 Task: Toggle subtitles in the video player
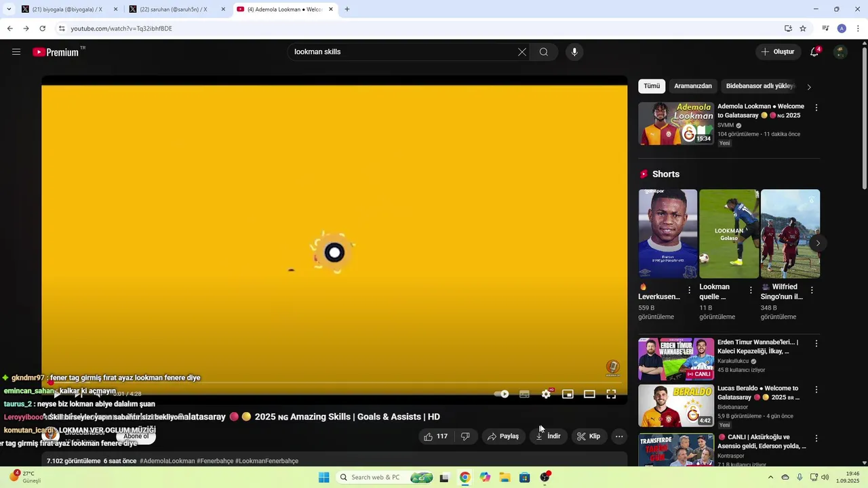(524, 394)
